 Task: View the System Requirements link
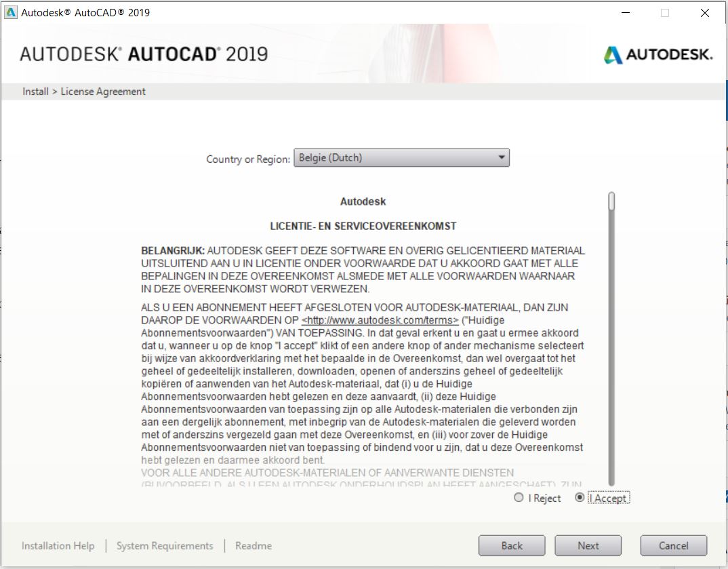point(165,546)
